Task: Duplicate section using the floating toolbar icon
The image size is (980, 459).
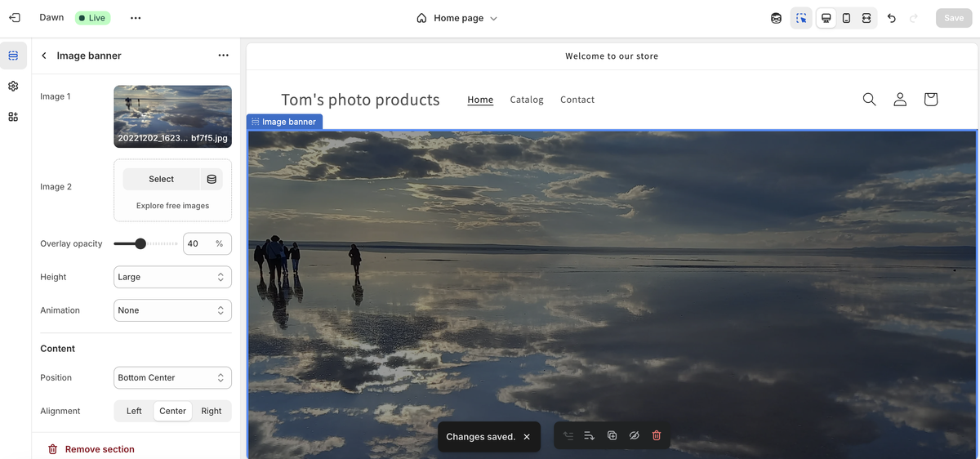Action: click(612, 436)
